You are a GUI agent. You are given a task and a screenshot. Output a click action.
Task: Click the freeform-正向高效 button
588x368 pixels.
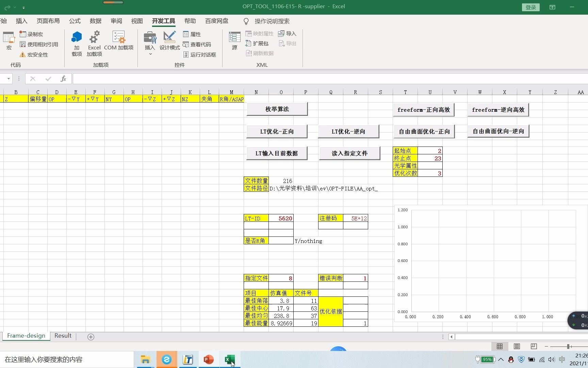pos(424,110)
